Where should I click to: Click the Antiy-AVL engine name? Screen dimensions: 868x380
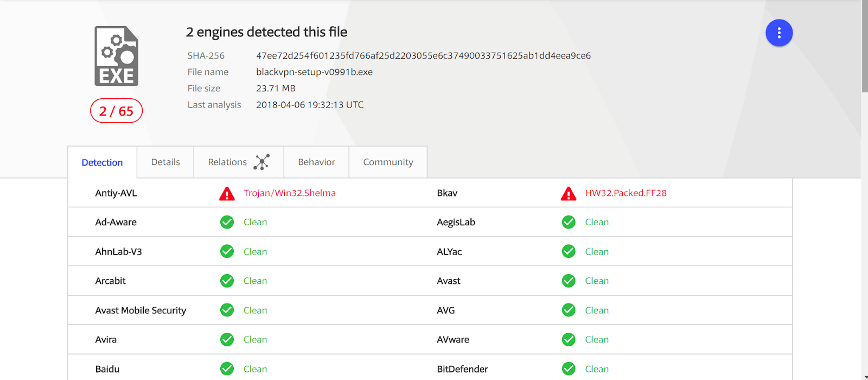(x=116, y=193)
